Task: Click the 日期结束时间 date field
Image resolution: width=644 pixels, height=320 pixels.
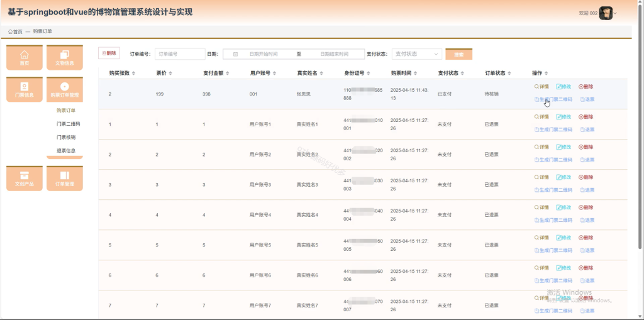Action: coord(334,54)
